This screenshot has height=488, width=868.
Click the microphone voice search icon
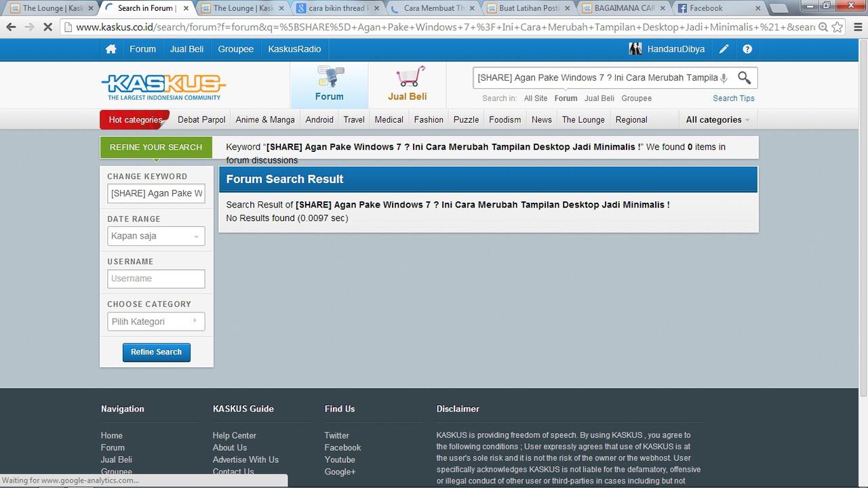(x=724, y=78)
